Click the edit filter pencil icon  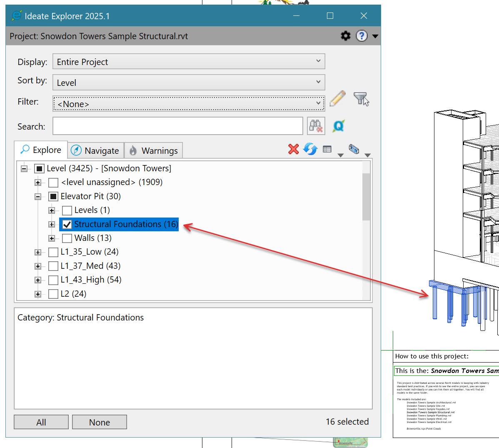(x=338, y=98)
